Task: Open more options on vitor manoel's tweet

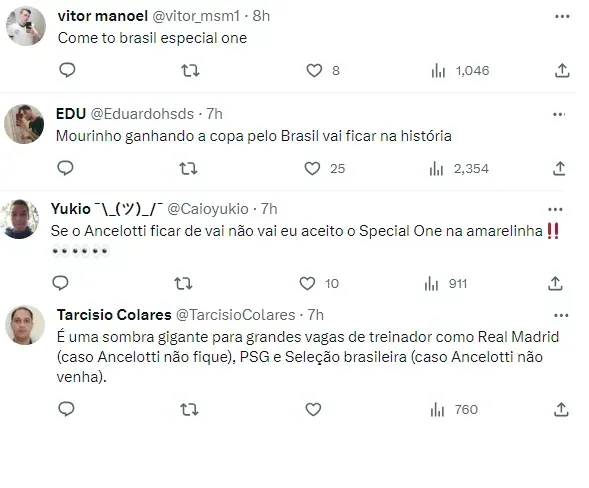Action: (562, 17)
